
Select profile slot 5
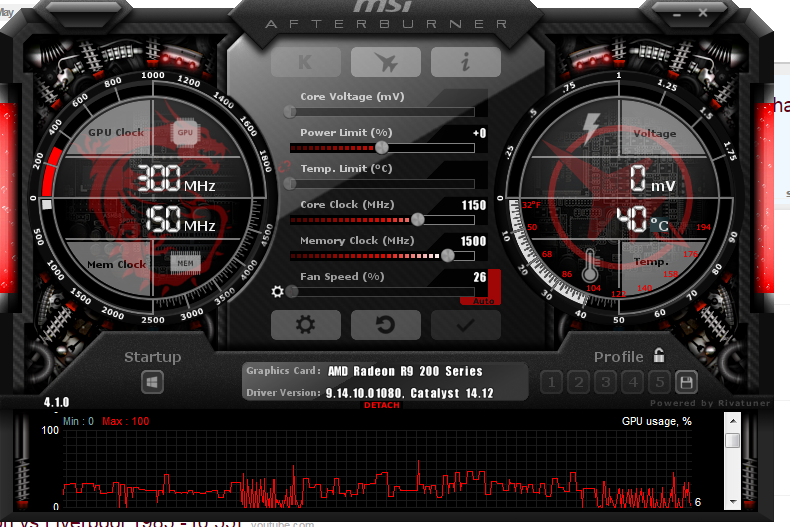pyautogui.click(x=660, y=382)
